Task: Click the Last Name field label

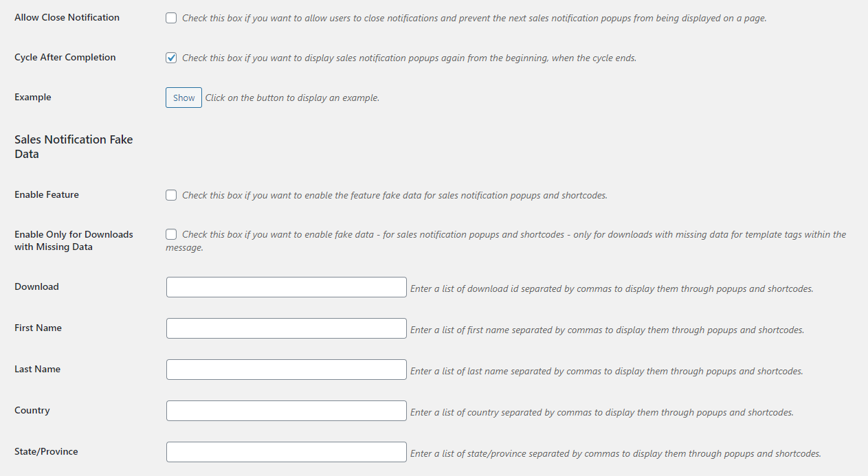Action: (37, 369)
